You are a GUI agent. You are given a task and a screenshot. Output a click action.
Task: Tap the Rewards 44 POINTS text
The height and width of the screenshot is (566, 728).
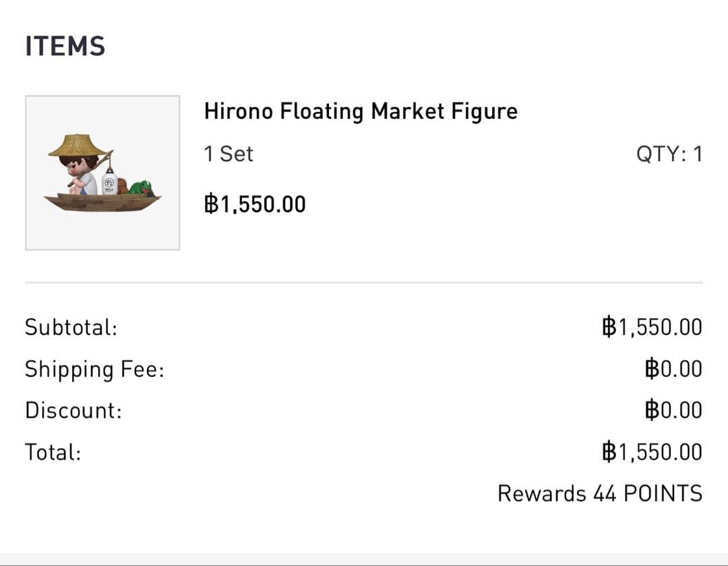coord(600,493)
